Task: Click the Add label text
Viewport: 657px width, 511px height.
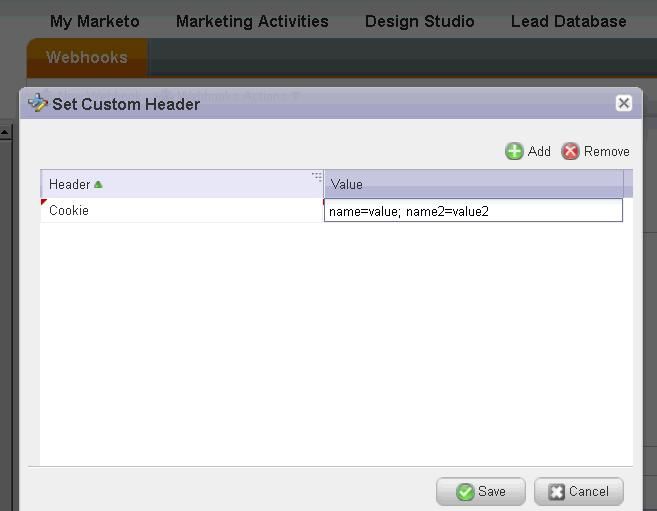Action: [x=539, y=151]
